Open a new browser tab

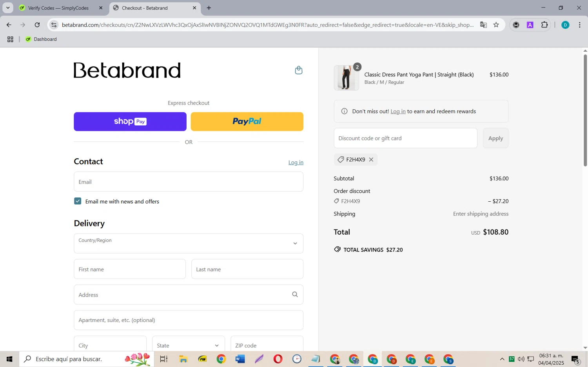click(x=209, y=8)
